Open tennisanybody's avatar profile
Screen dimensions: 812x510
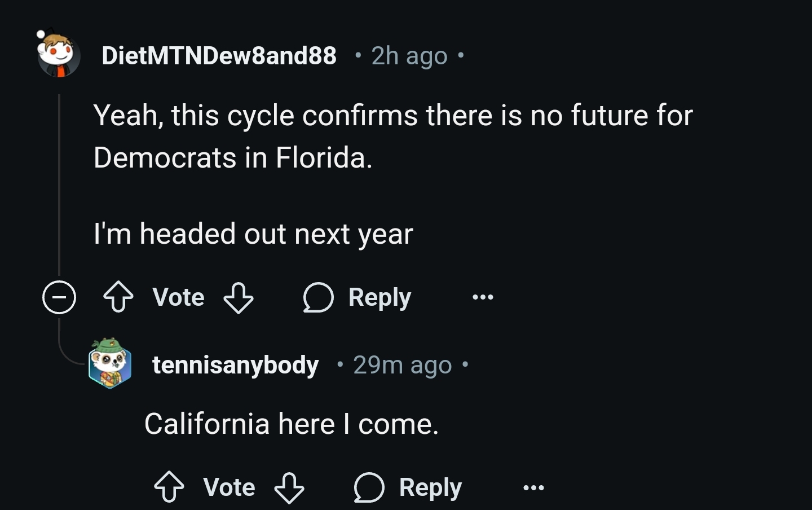coord(110,364)
